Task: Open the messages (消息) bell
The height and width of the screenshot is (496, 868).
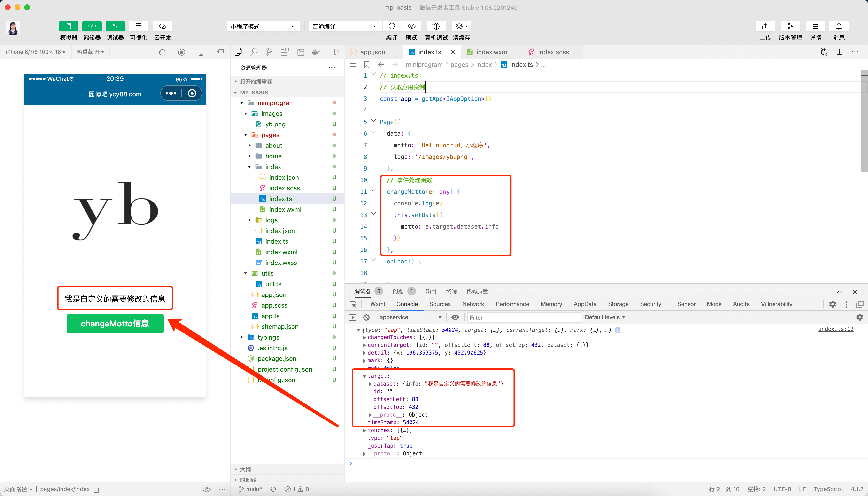Action: point(839,26)
